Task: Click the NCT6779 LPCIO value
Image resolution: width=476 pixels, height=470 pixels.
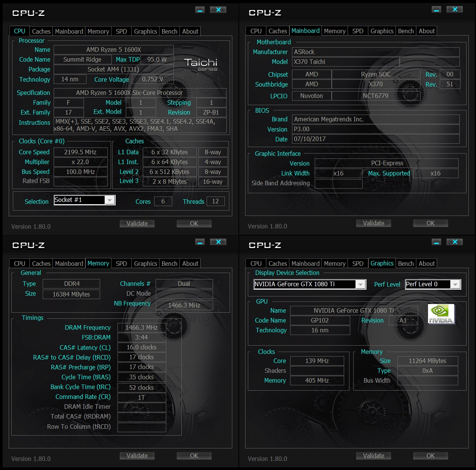Action: (376, 96)
